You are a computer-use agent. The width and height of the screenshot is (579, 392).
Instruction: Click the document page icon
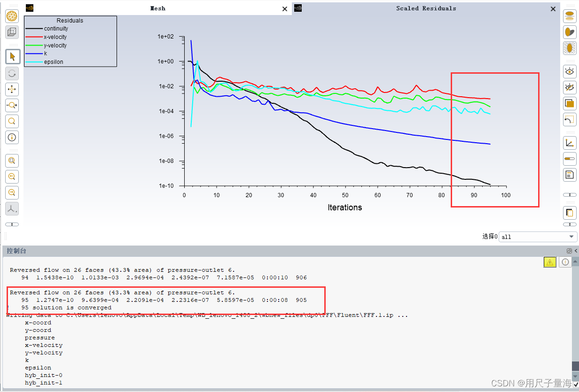coord(570,175)
